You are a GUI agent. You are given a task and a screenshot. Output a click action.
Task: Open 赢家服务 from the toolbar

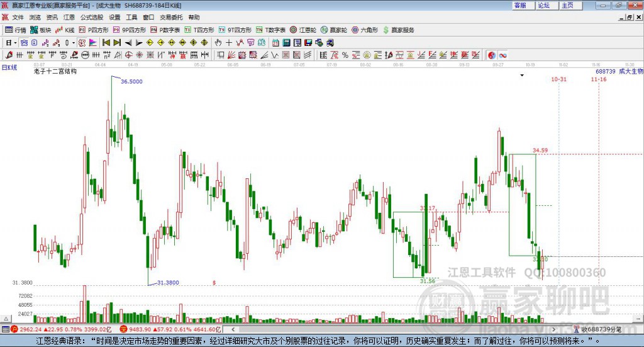pos(398,30)
